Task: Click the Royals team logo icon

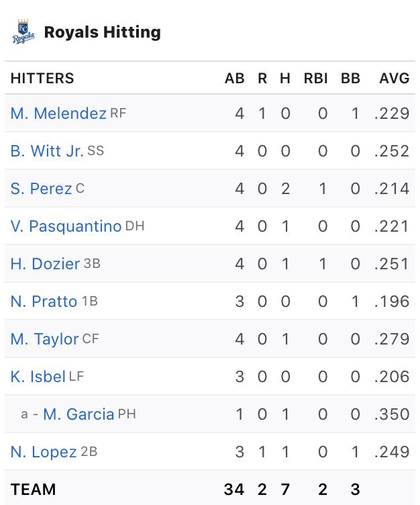Action: (23, 32)
